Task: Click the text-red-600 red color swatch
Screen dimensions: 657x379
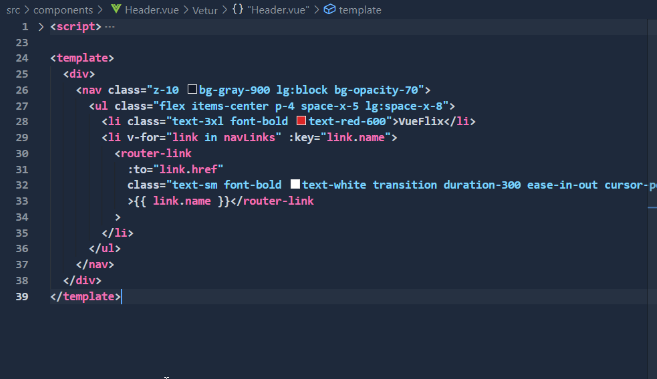Action: point(301,121)
